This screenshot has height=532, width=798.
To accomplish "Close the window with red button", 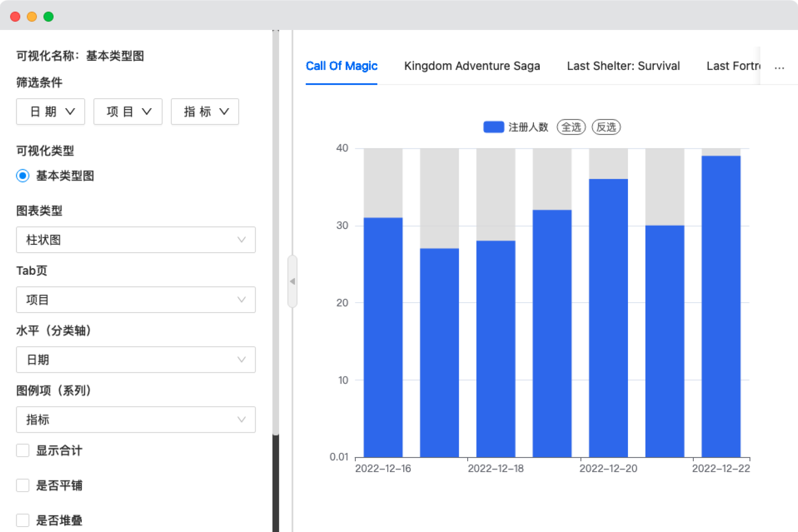I will point(15,17).
